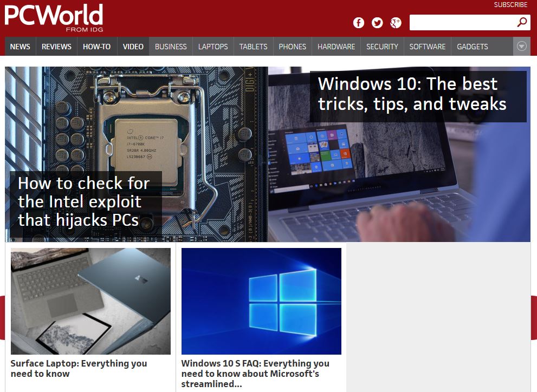Viewport: 537px width, 392px height.
Task: Click the search magnifier icon
Action: 522,22
